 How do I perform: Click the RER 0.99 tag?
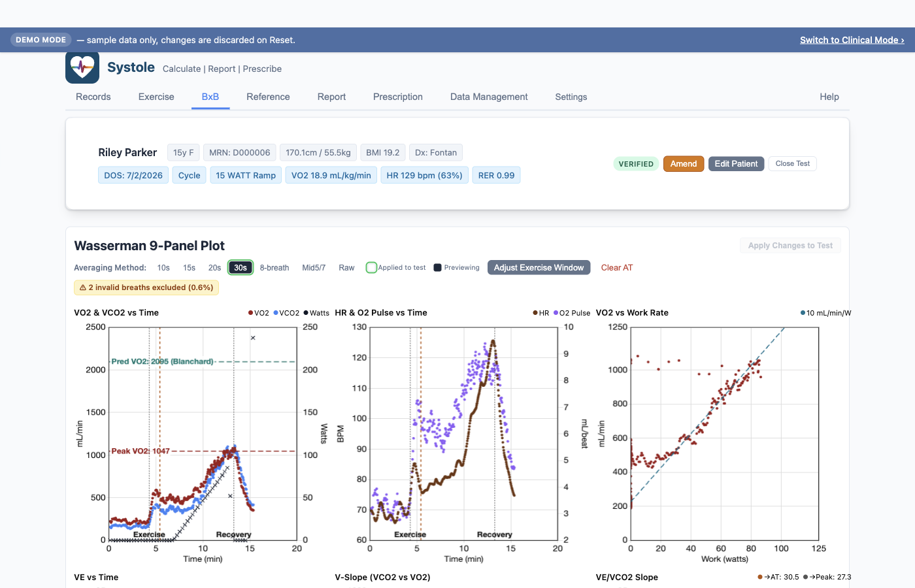[x=496, y=175]
